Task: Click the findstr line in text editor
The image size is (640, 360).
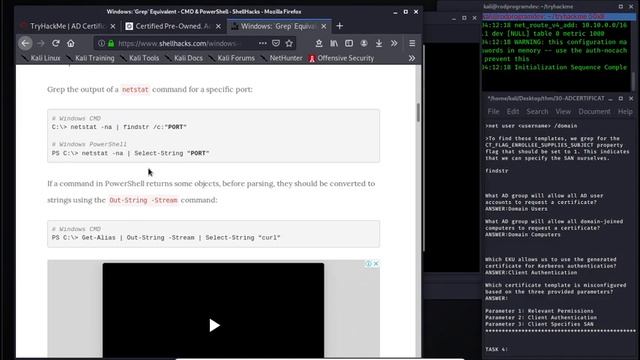Action: pyautogui.click(x=497, y=171)
